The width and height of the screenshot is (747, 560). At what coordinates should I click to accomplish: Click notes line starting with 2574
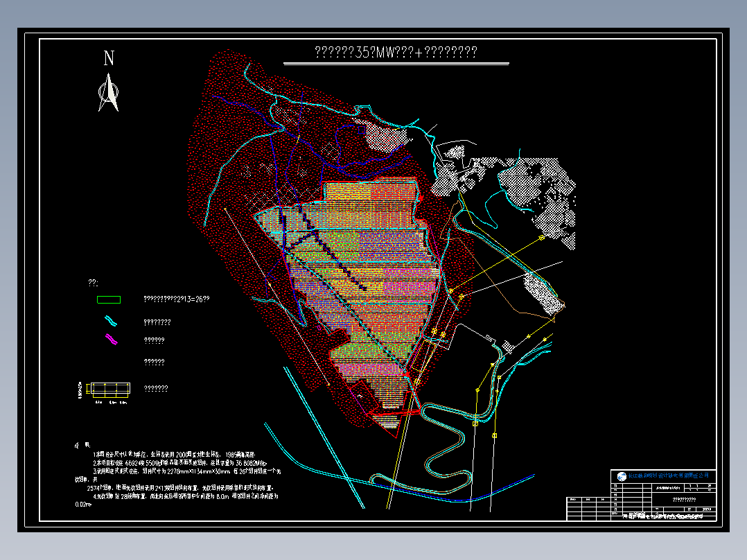[x=180, y=488]
